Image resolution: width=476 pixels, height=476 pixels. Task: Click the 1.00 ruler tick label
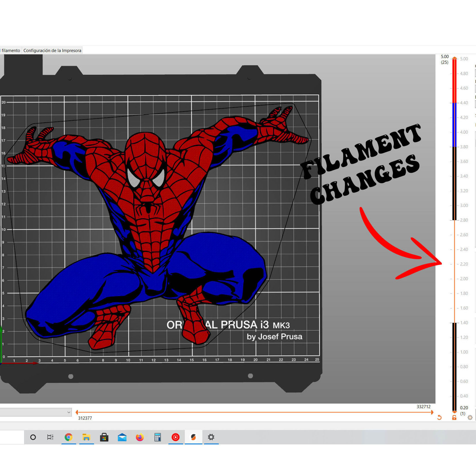click(464, 352)
